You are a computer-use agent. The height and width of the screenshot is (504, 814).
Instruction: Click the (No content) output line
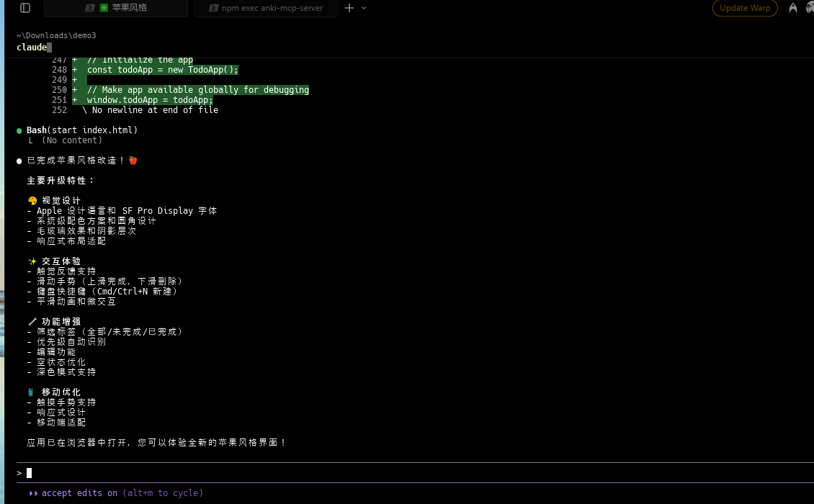71,140
